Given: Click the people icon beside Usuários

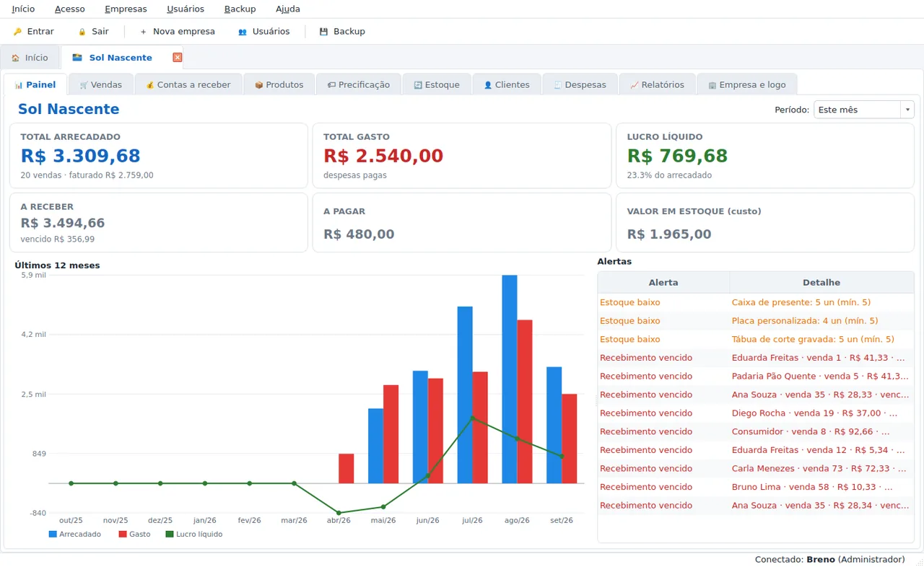Looking at the screenshot, I should pyautogui.click(x=243, y=32).
